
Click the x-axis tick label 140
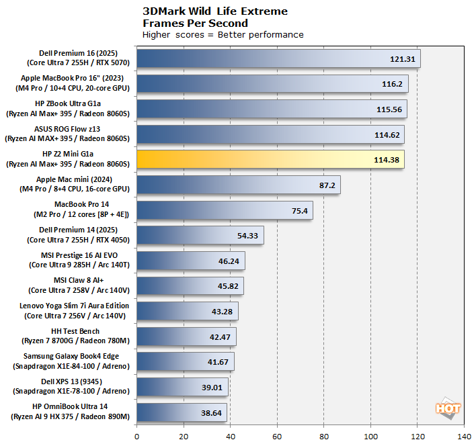click(464, 437)
